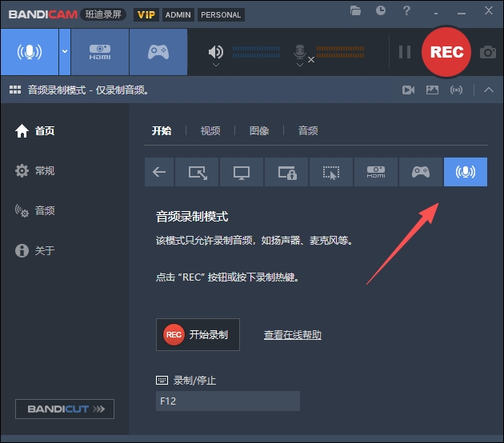Select the 音频 tab in home page
504x443 pixels.
pos(308,131)
